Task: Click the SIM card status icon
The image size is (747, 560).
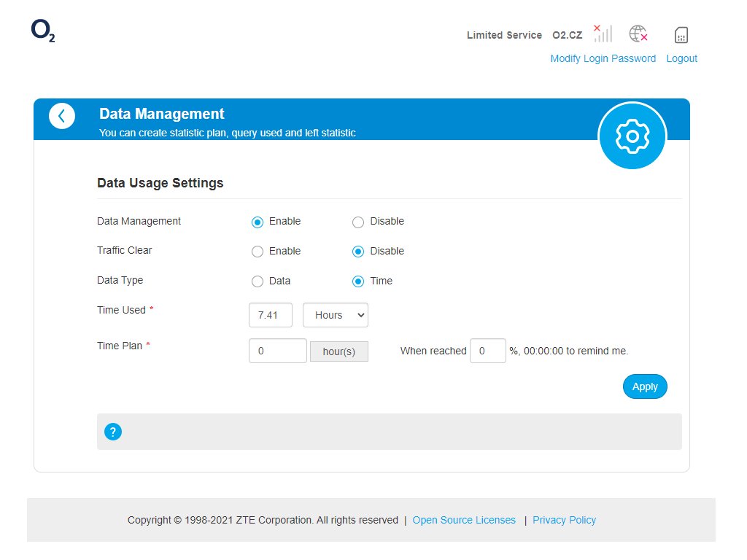Action: [681, 34]
